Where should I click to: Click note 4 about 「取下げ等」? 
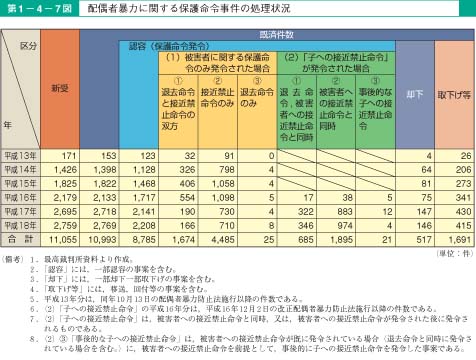coord(119,289)
